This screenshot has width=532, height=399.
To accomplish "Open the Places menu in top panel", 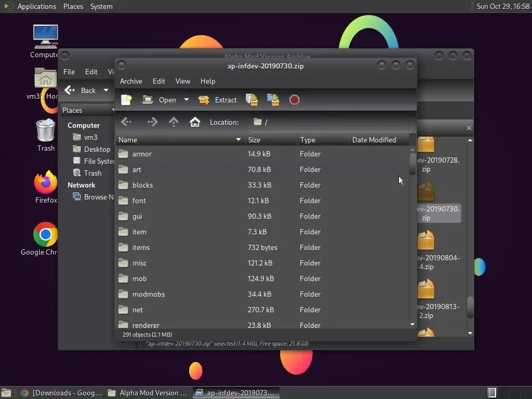I will click(x=73, y=6).
